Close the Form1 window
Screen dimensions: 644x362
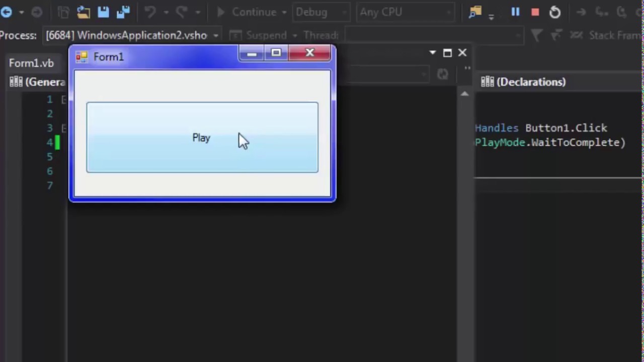coord(310,53)
